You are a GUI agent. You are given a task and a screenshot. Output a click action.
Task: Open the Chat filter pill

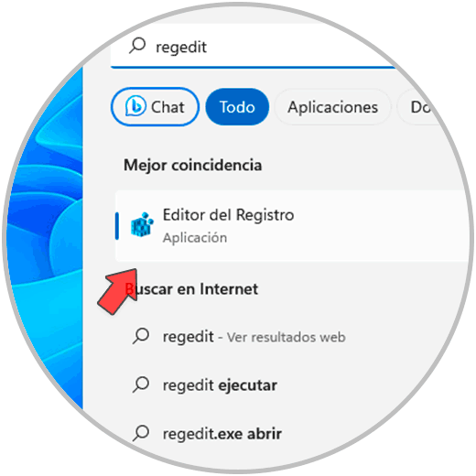155,107
